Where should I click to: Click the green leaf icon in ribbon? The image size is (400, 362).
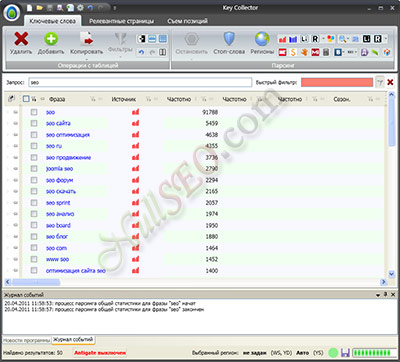[376, 52]
